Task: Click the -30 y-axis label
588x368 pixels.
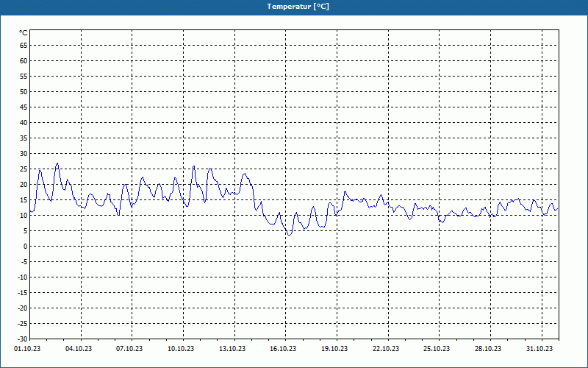Action: coord(23,339)
